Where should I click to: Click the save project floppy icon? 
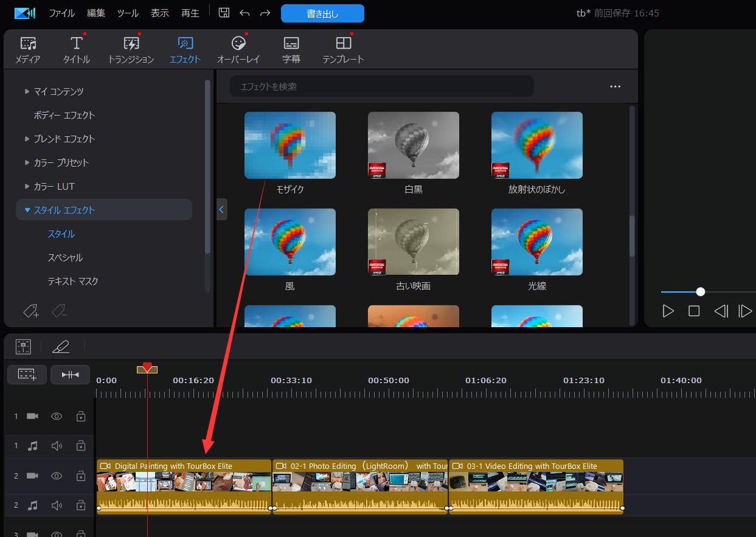click(224, 13)
